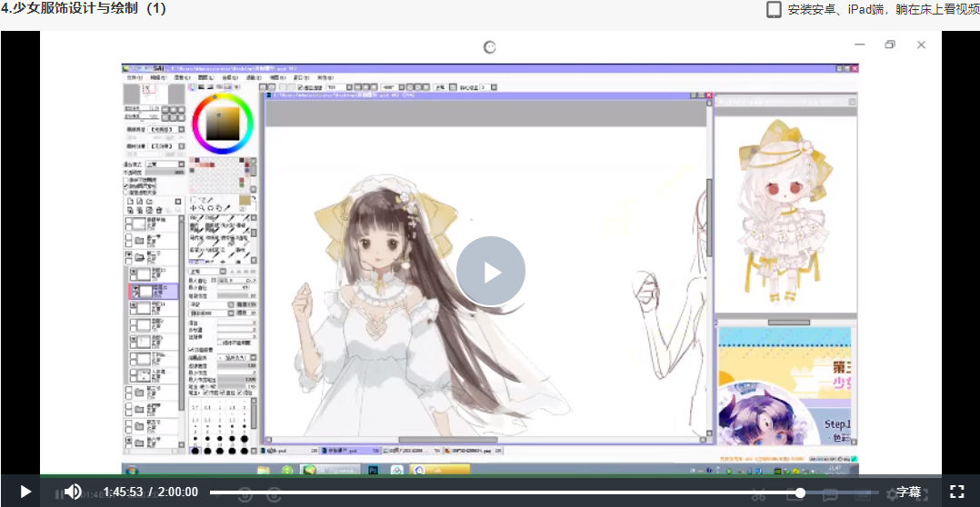Mute the video with the speaker icon
The width and height of the screenshot is (980, 507).
73,492
